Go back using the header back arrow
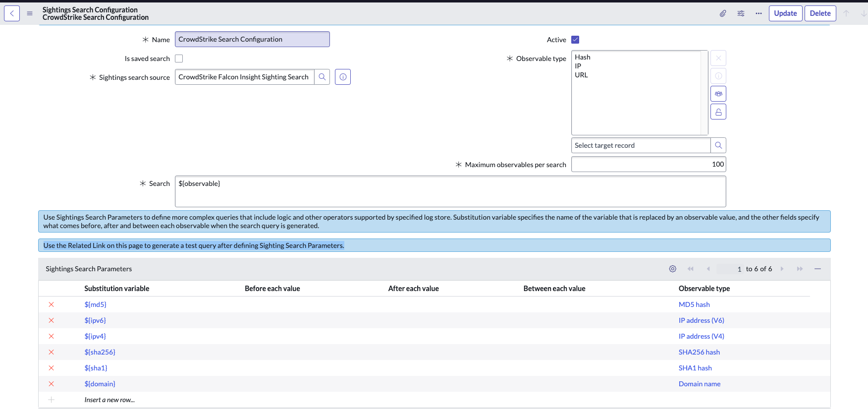This screenshot has width=868, height=419. coord(12,13)
